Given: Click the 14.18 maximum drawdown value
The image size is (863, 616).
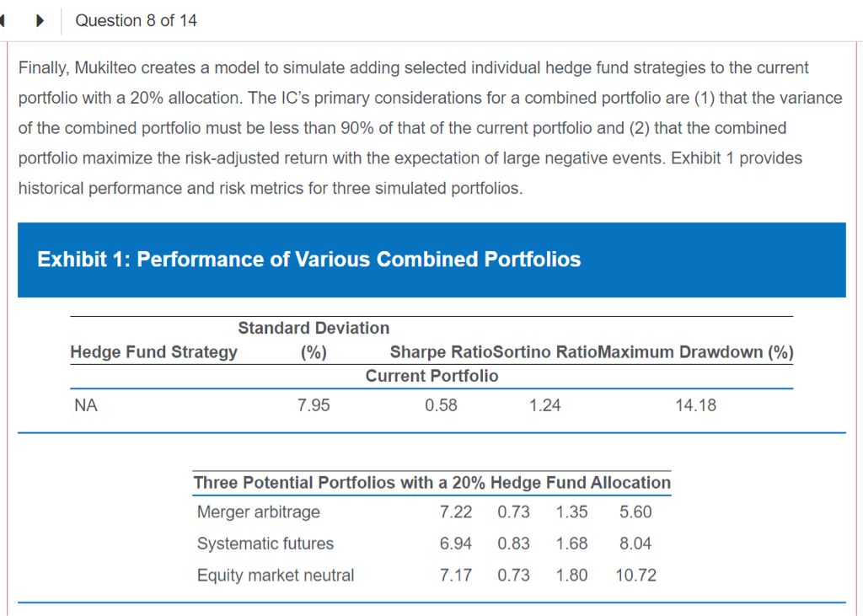Looking at the screenshot, I should pyautogui.click(x=695, y=405).
